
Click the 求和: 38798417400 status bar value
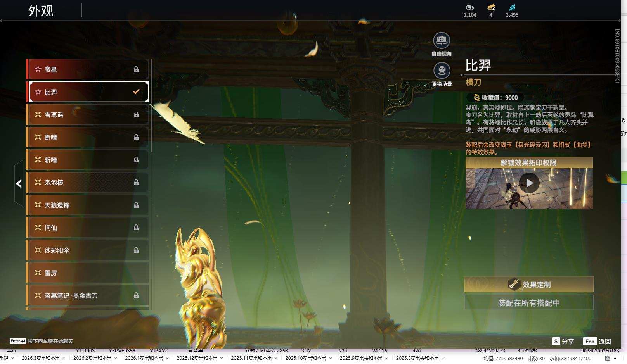coord(570,358)
